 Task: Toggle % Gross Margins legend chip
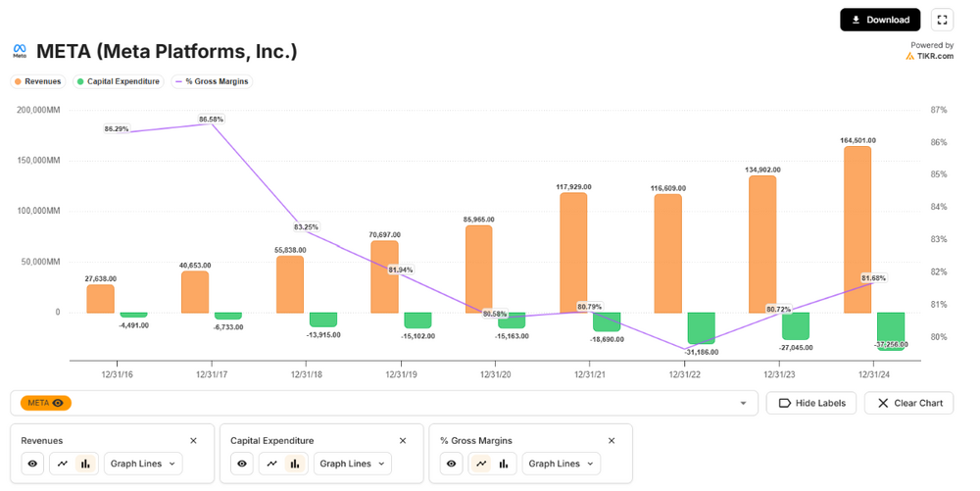212,81
